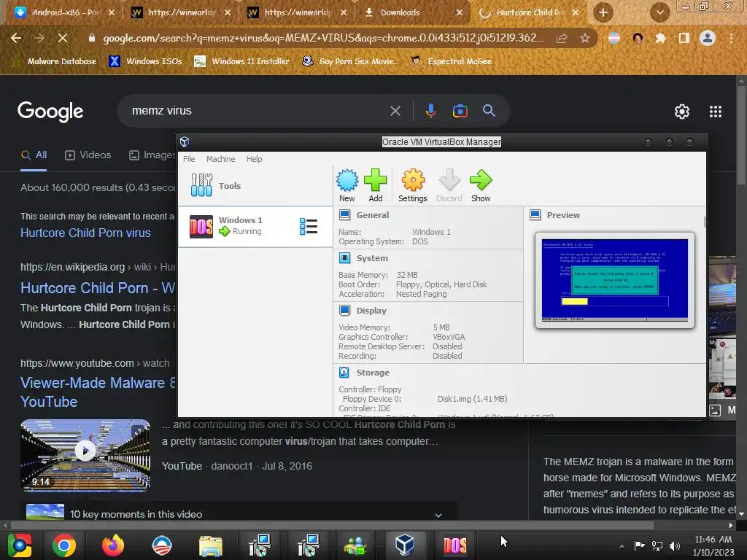Click the Show green arrow in VirtualBox
This screenshot has height=560, width=747.
(x=481, y=180)
